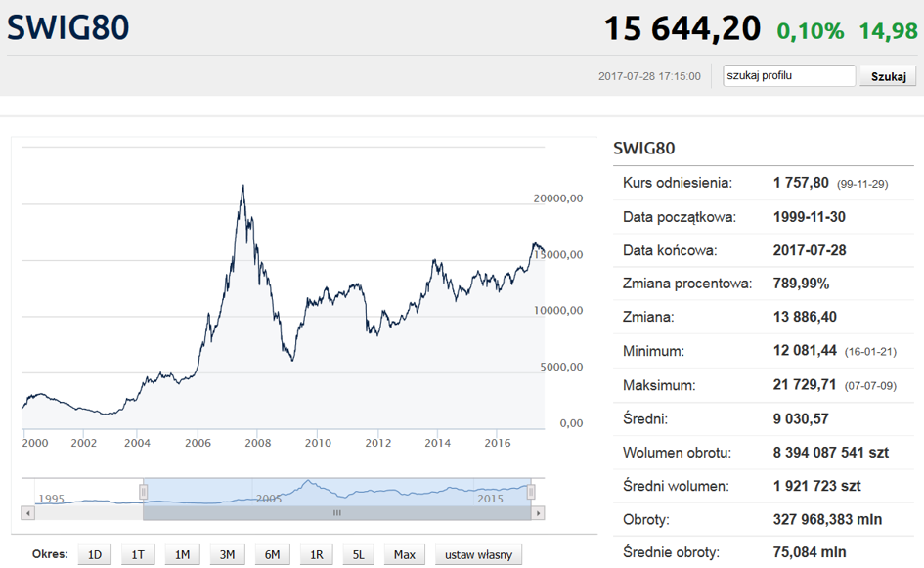Focus the szukaj profilu search field

pos(789,76)
